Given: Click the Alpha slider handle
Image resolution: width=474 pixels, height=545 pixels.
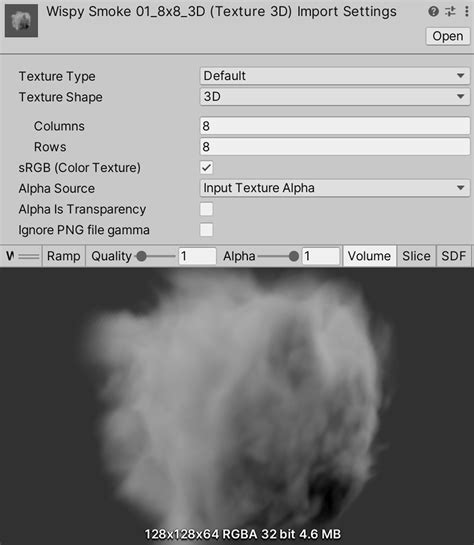Looking at the screenshot, I should (x=294, y=257).
